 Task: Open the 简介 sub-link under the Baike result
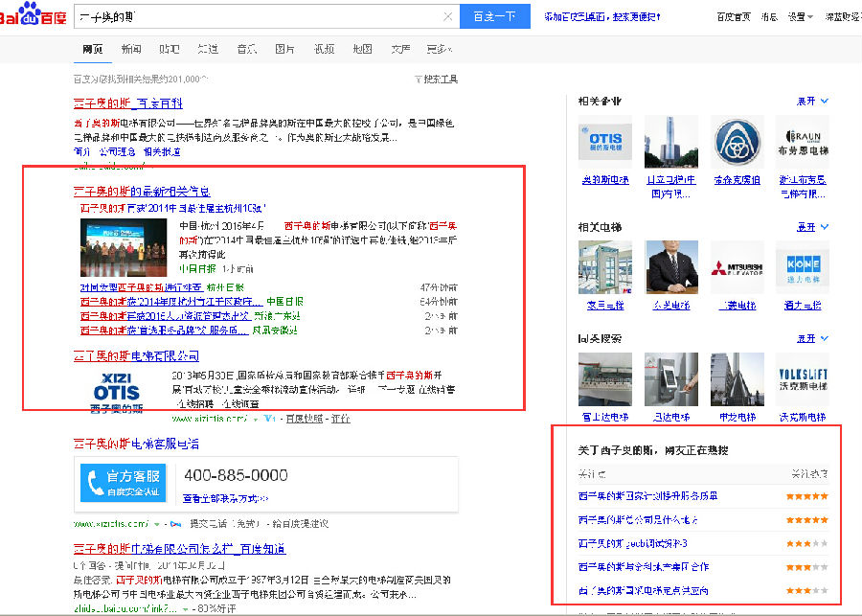coord(82,151)
